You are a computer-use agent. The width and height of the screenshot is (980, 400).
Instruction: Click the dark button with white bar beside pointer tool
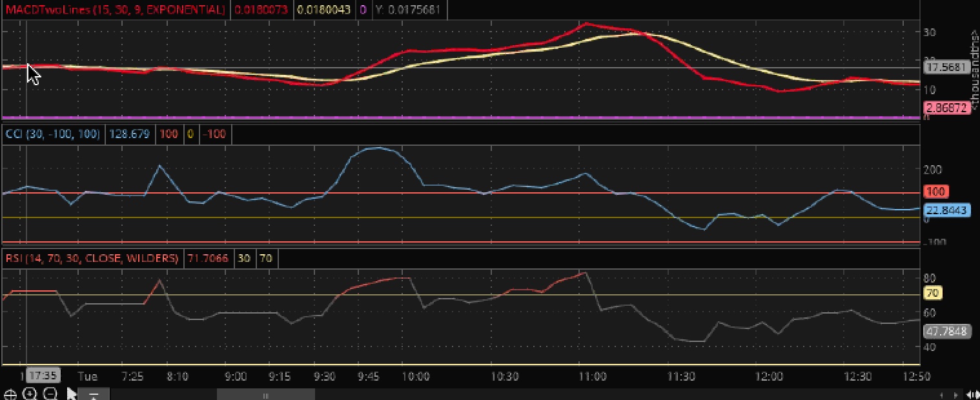tap(94, 395)
